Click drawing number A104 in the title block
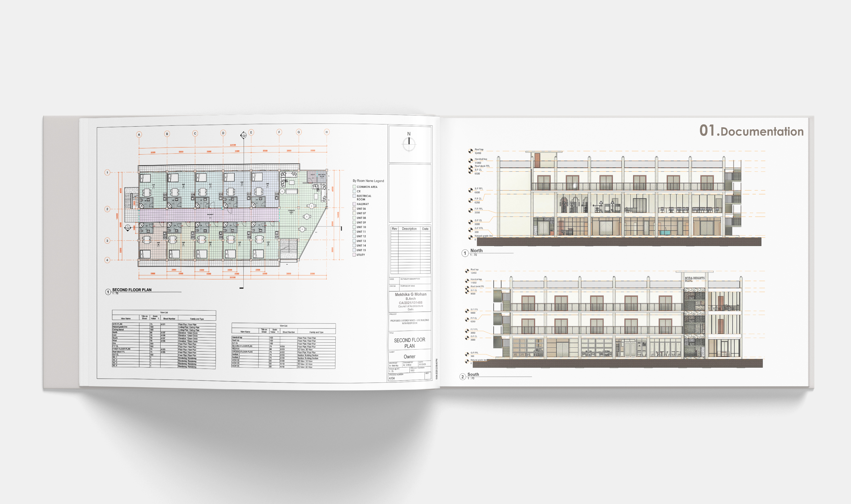Image resolution: width=851 pixels, height=504 pixels. click(x=392, y=378)
